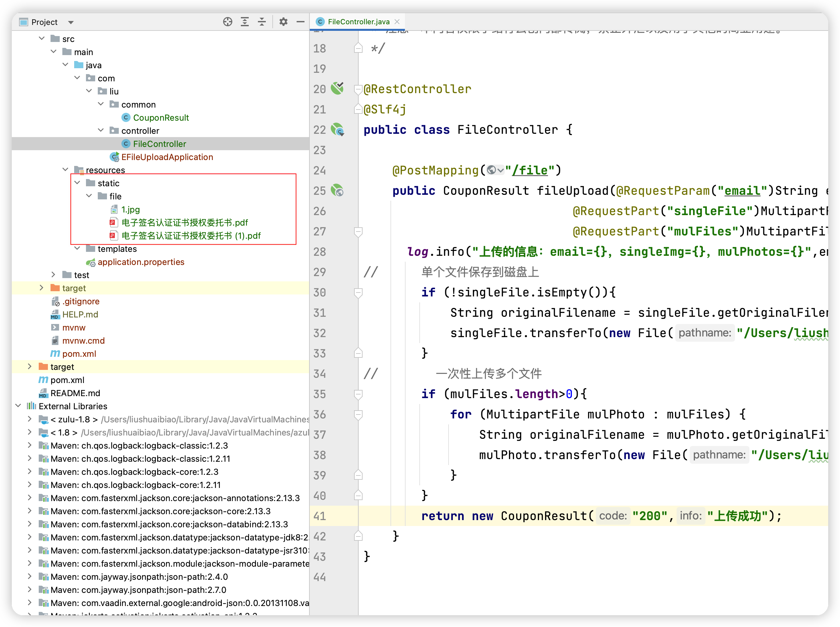Open the Project view dropdown
840x627 pixels.
[x=71, y=22]
